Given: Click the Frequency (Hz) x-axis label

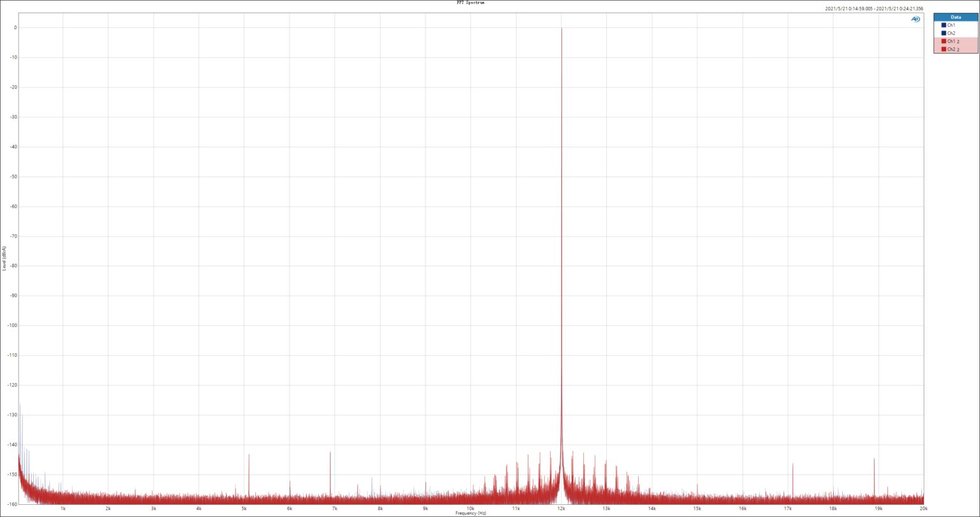Looking at the screenshot, I should click(x=471, y=513).
